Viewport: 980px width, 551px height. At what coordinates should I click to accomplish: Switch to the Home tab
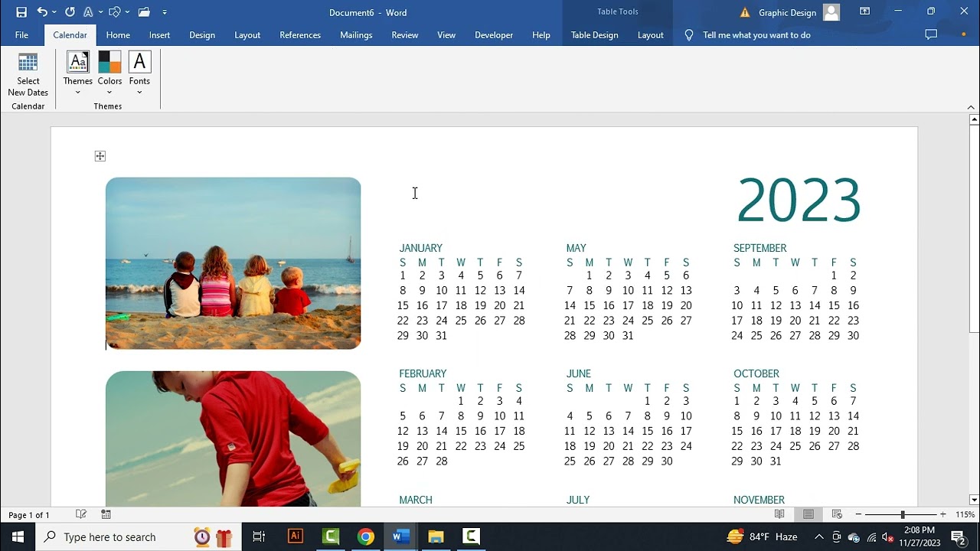pyautogui.click(x=118, y=35)
